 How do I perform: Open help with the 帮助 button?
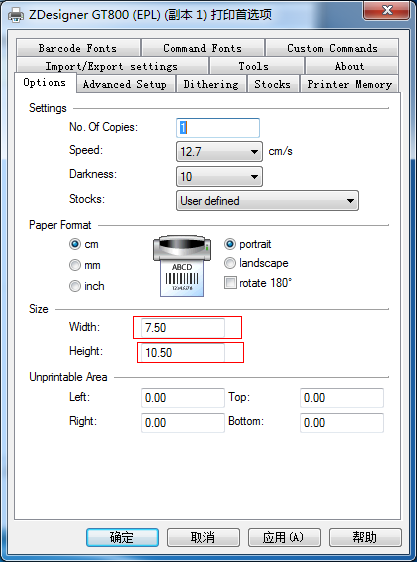(x=365, y=537)
